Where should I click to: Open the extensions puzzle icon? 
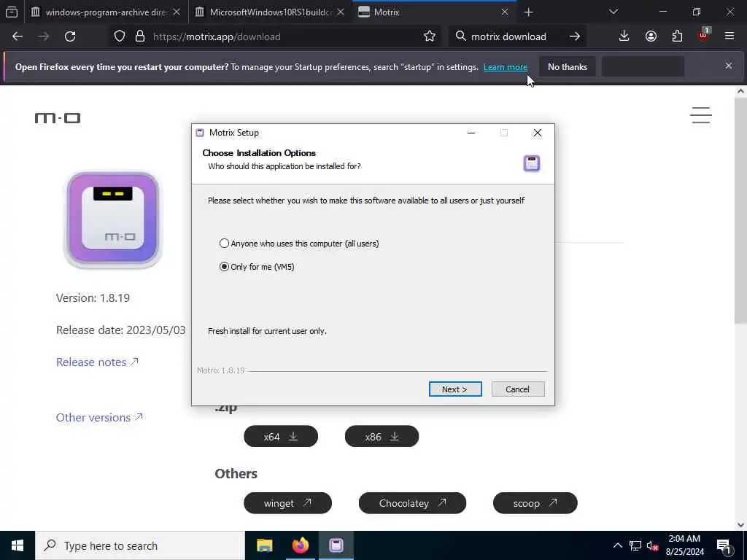[677, 36]
